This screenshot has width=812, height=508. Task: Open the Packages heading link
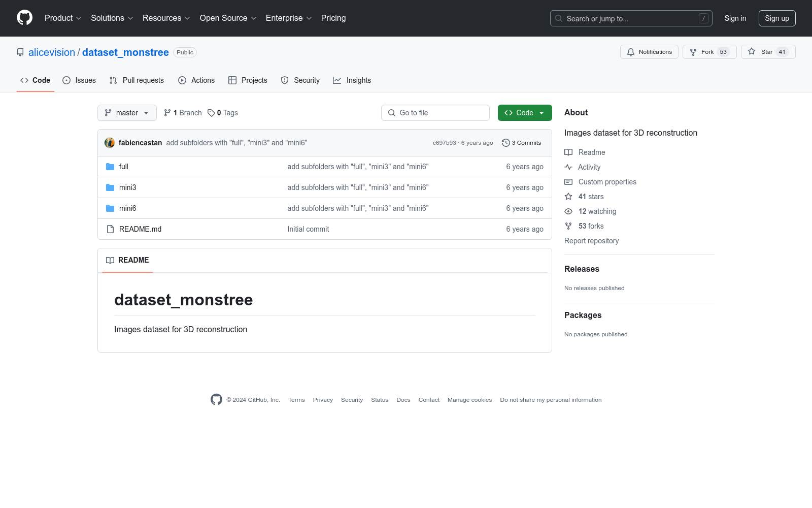coord(583,315)
